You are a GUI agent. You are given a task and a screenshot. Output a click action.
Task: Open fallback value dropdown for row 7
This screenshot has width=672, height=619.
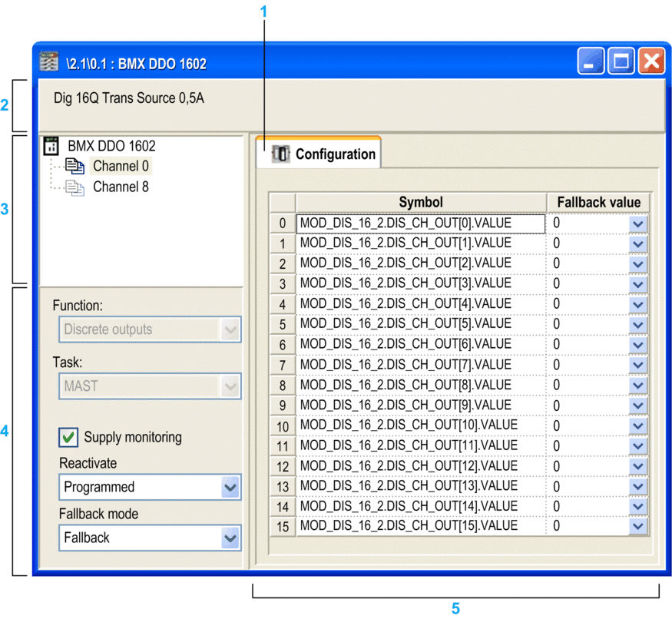coord(638,365)
